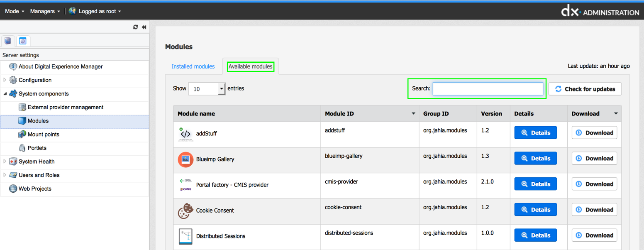Download the Portal factory CMIS provider module
The height and width of the screenshot is (250, 644).
[594, 184]
